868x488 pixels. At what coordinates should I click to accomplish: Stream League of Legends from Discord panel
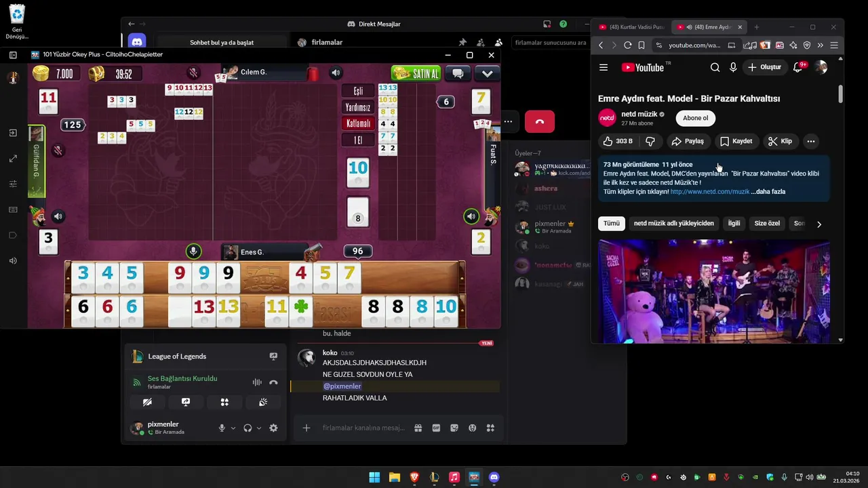[273, 356]
